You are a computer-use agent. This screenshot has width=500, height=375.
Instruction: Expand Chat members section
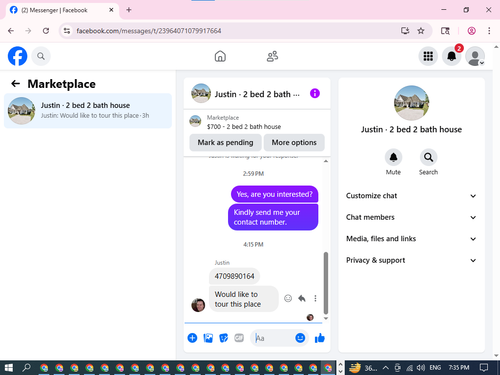[x=411, y=217]
